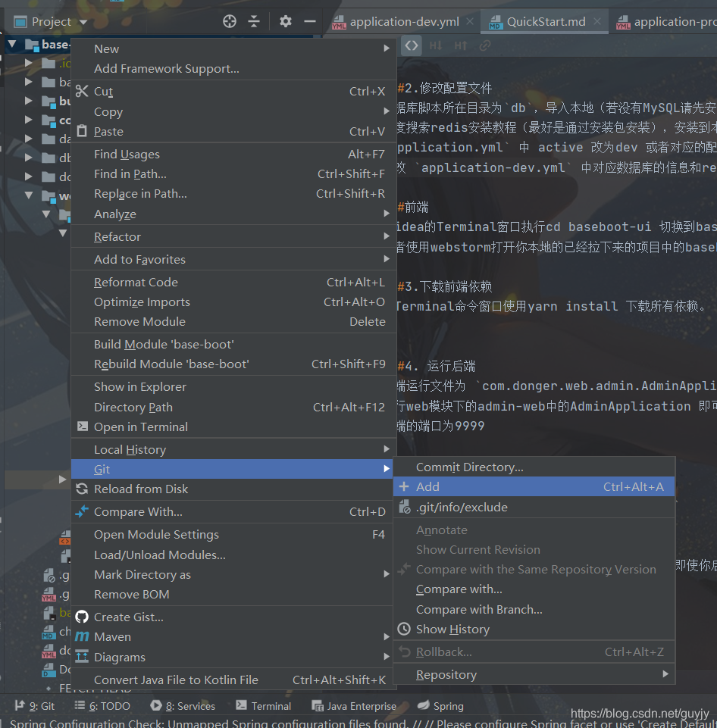Click the .git/info/exclude file icon

[x=405, y=507]
